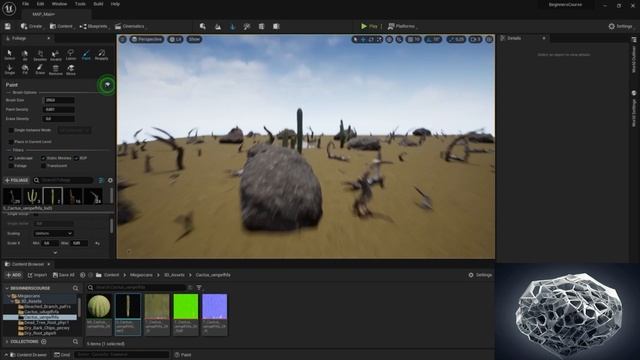
Task: Pick the Deselect foliage tool
Action: 40,55
